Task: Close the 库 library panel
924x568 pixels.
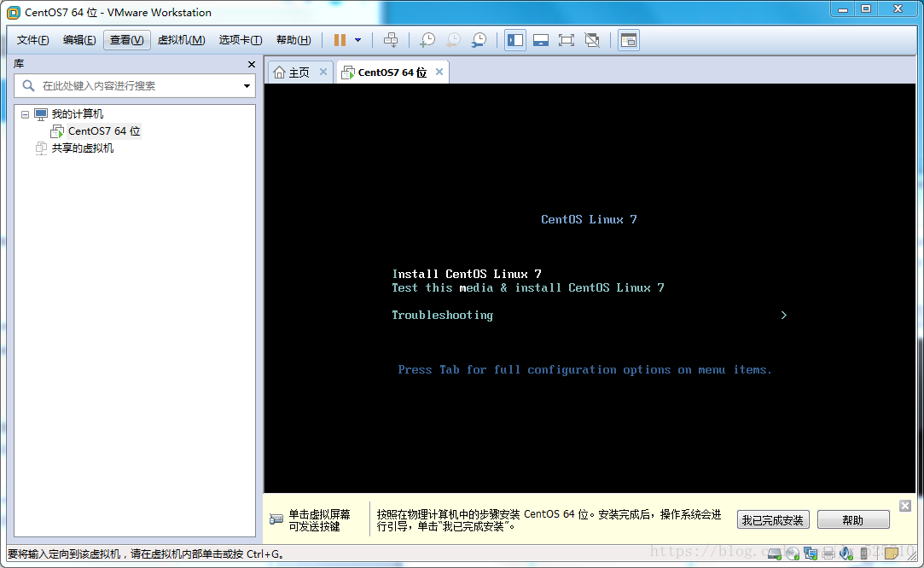Action: point(252,64)
